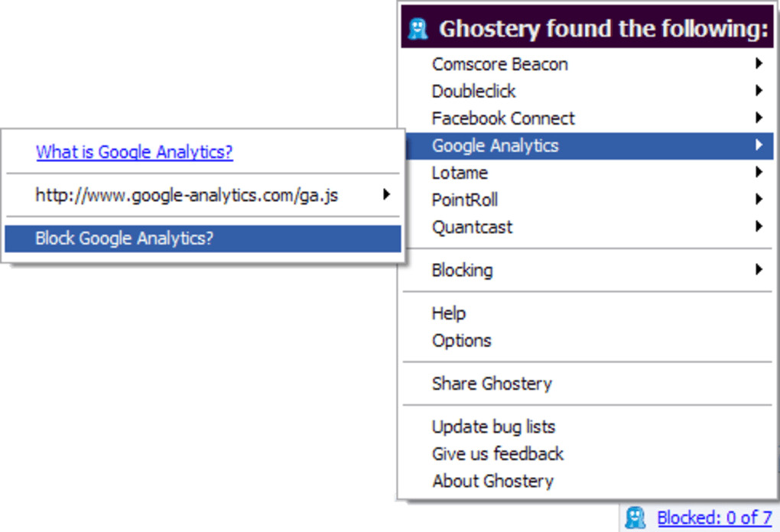Choose the PointRoll tracker entry
Viewport: 780px width, 532px height.
[x=464, y=200]
